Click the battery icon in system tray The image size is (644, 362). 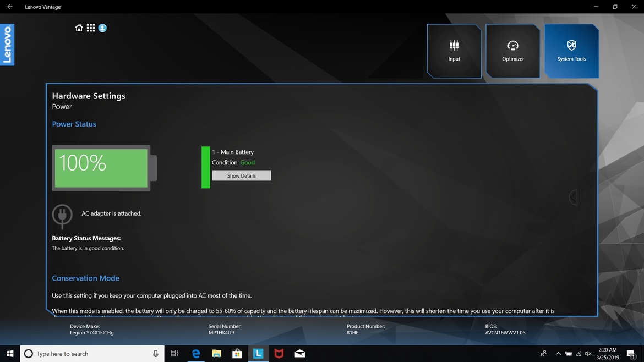[x=569, y=354]
